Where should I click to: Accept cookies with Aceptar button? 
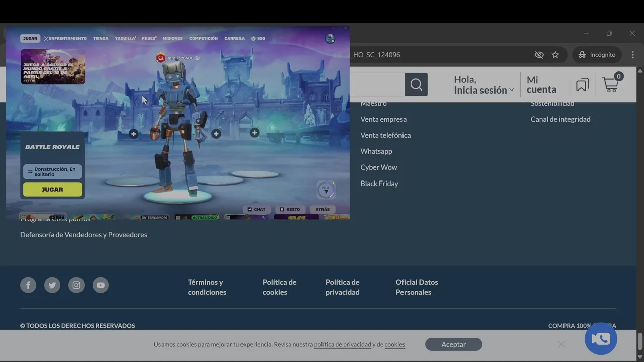(x=454, y=344)
